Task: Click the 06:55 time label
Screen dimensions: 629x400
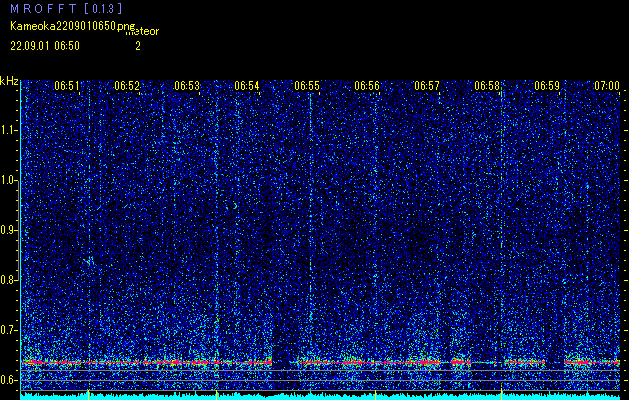Action: (x=307, y=85)
